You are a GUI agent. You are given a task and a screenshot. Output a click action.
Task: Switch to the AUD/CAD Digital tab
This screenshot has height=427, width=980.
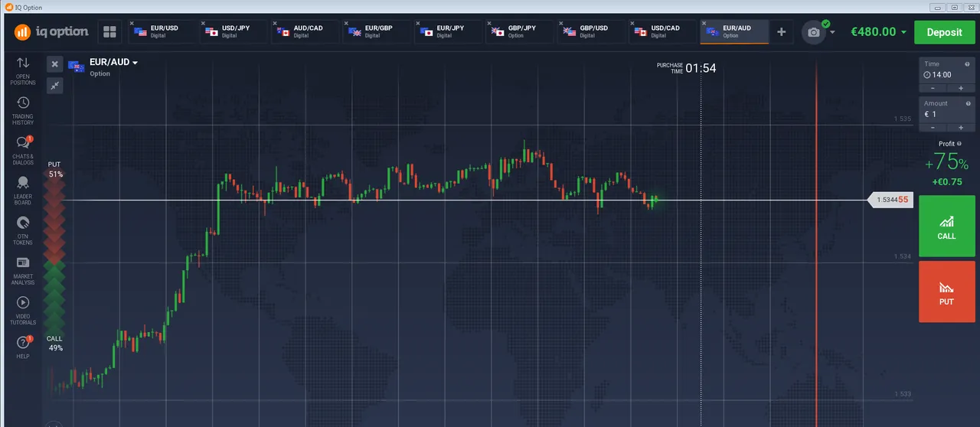305,32
